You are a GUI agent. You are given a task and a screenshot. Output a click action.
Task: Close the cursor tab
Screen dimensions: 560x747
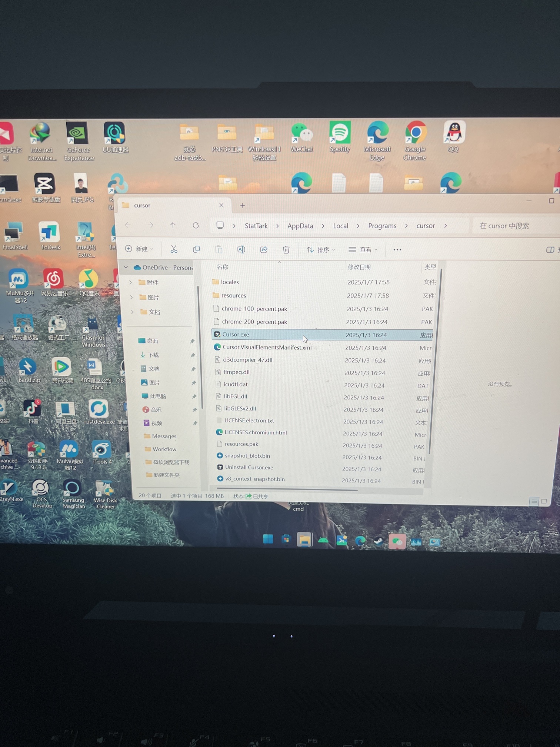[221, 205]
